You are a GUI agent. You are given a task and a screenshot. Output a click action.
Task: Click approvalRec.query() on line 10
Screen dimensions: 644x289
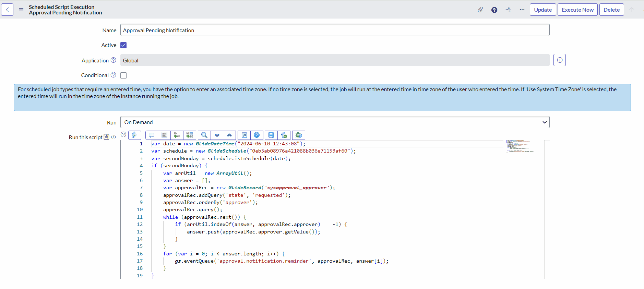(193, 209)
